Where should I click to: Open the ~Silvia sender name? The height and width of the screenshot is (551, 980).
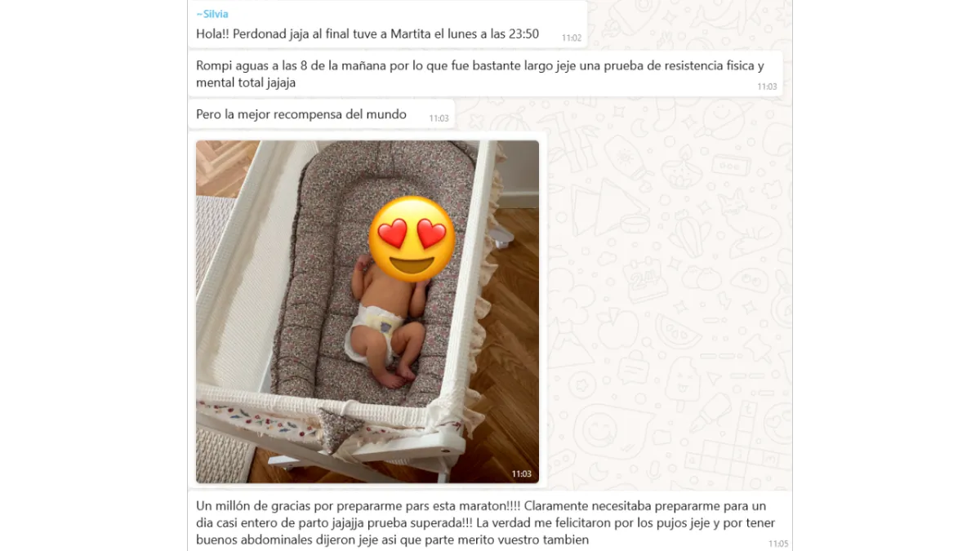[x=212, y=14]
